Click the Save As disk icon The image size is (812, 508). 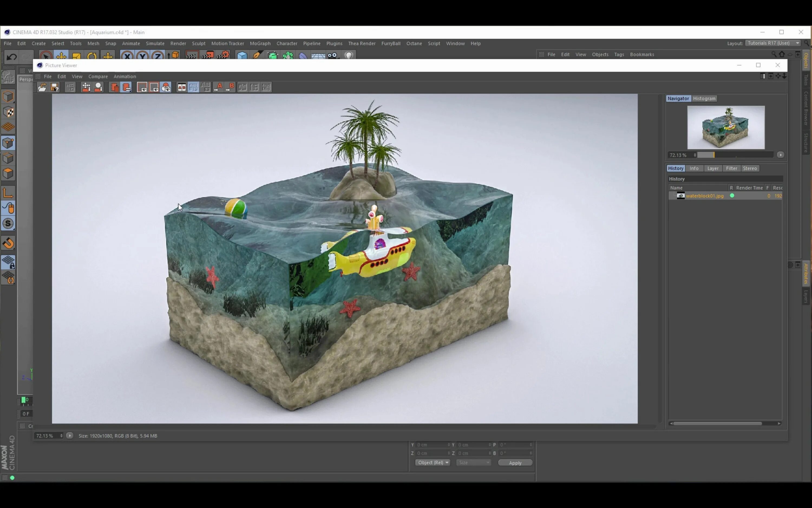coord(54,87)
